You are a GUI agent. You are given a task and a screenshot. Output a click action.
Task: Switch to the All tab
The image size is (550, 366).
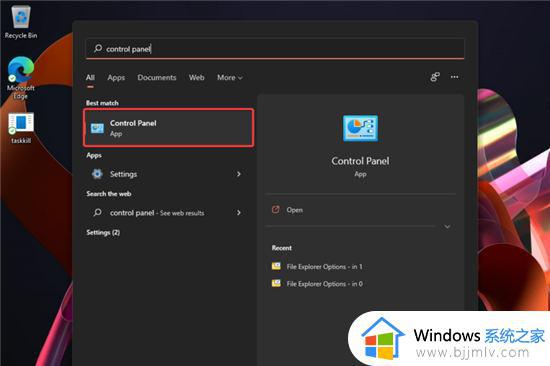(90, 78)
